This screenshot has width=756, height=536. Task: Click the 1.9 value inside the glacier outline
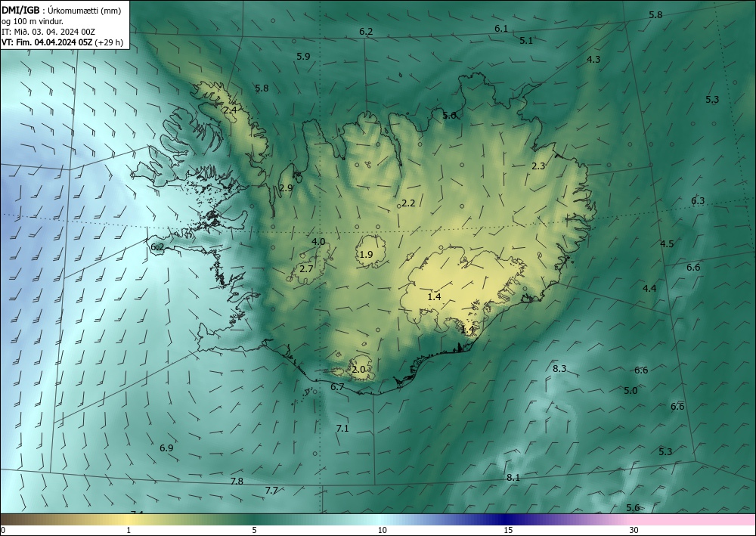tap(367, 255)
